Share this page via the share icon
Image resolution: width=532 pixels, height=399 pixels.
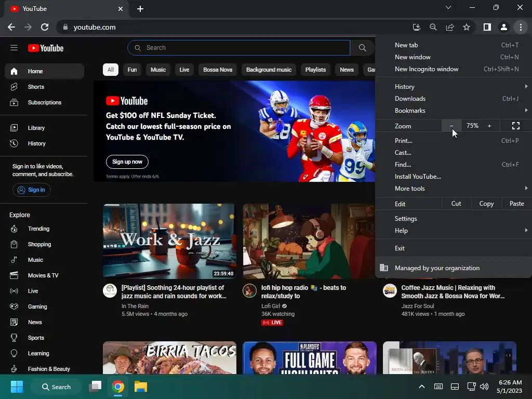pyautogui.click(x=450, y=27)
